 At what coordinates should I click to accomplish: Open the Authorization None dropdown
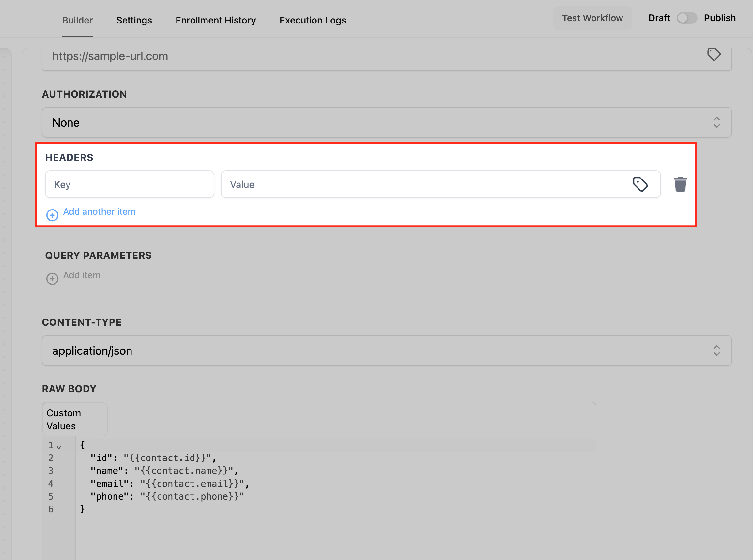[386, 122]
